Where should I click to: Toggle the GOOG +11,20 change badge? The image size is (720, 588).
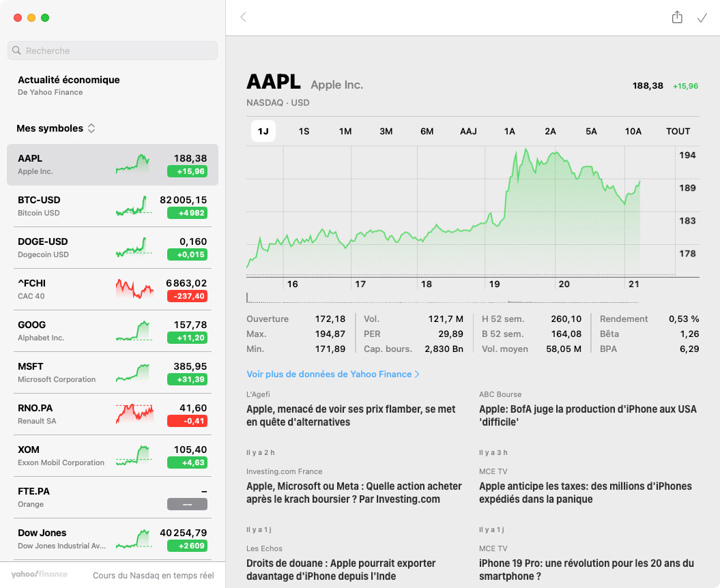188,338
